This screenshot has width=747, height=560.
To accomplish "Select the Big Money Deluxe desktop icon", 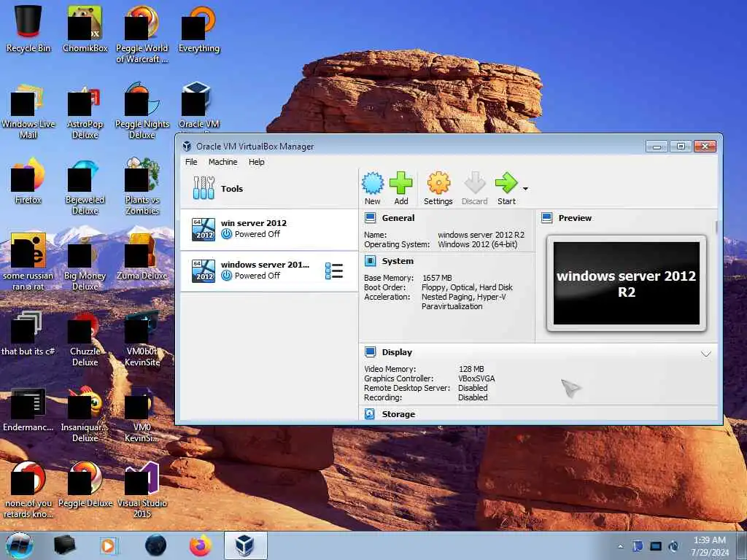I will click(85, 262).
